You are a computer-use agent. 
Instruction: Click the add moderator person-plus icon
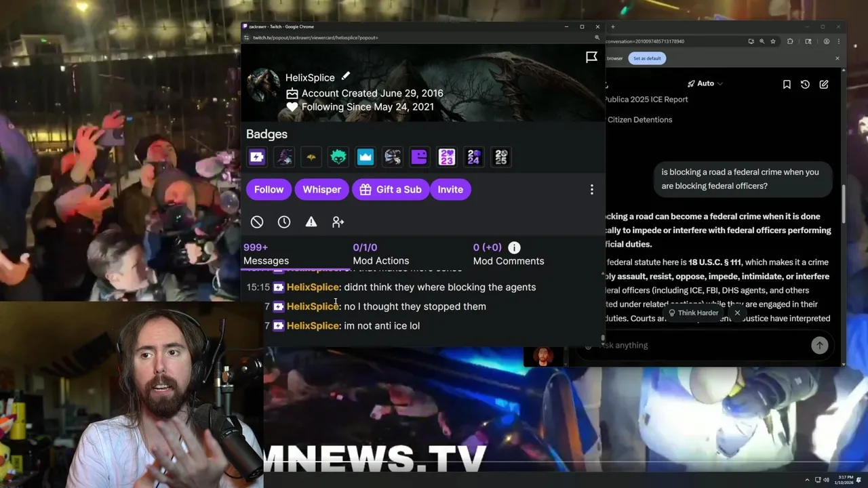[x=338, y=222]
